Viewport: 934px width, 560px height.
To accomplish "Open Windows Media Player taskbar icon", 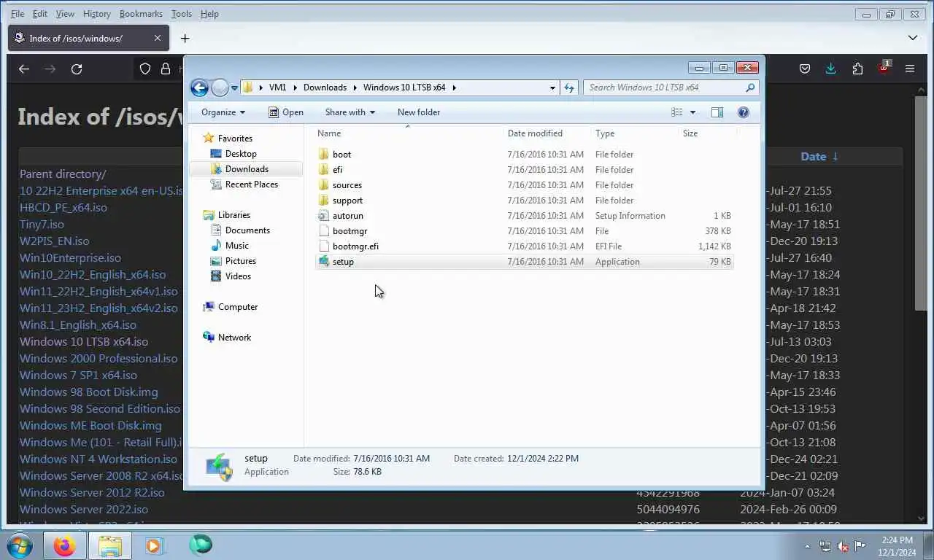I will (154, 545).
